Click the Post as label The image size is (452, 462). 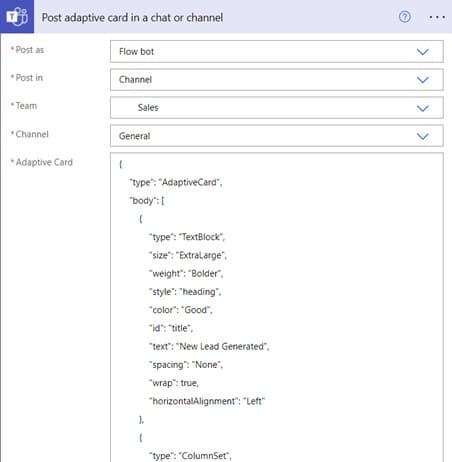pos(30,50)
